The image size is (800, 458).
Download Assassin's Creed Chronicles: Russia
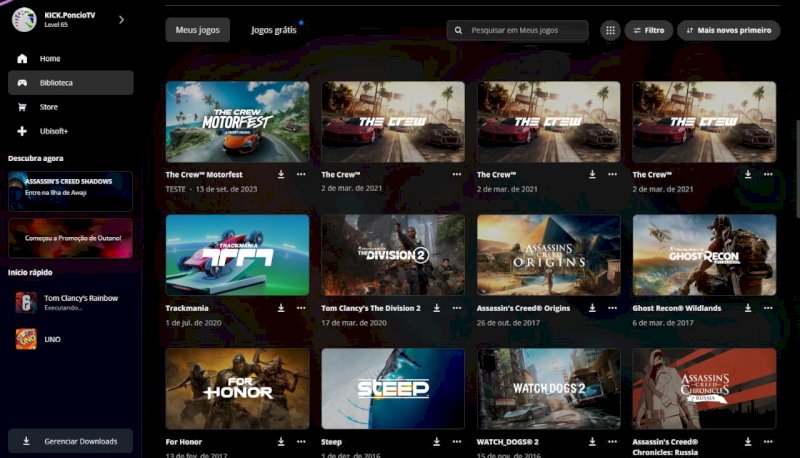(x=748, y=442)
